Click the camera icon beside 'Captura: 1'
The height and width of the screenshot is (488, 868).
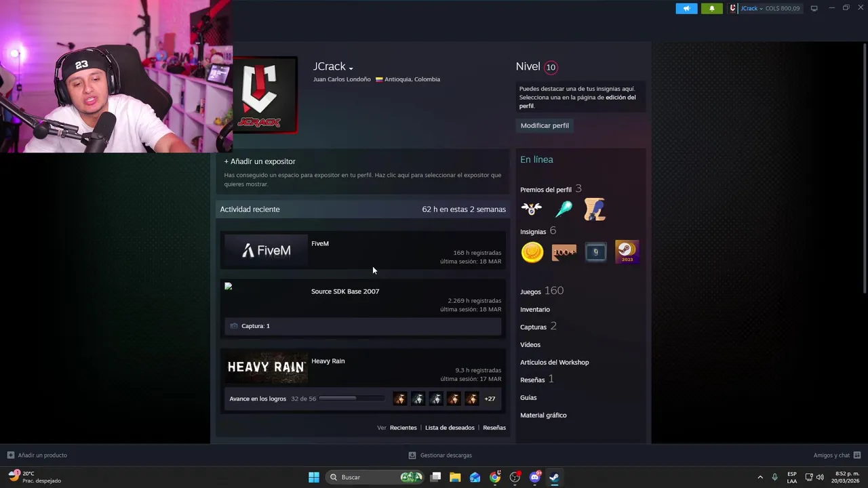[234, 326]
